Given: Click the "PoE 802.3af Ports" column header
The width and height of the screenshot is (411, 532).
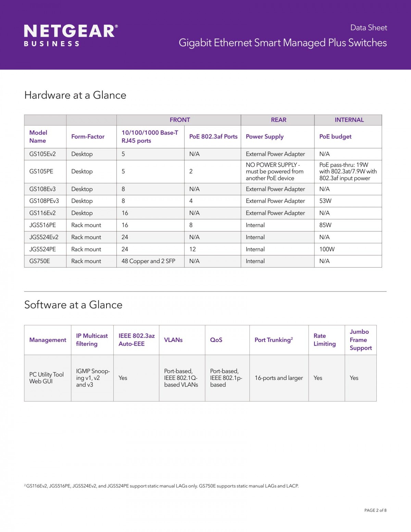Looking at the screenshot, I should tap(213, 136).
